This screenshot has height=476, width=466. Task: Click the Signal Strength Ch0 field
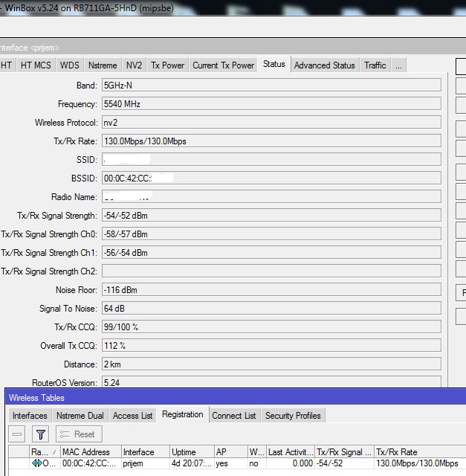point(271,234)
